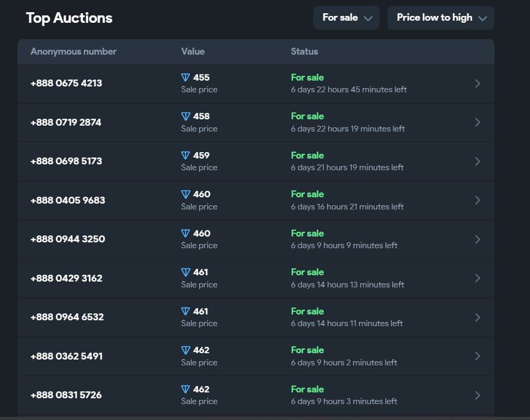
Task: Click TON icon in +888 0964 6532 row
Action: (x=185, y=311)
